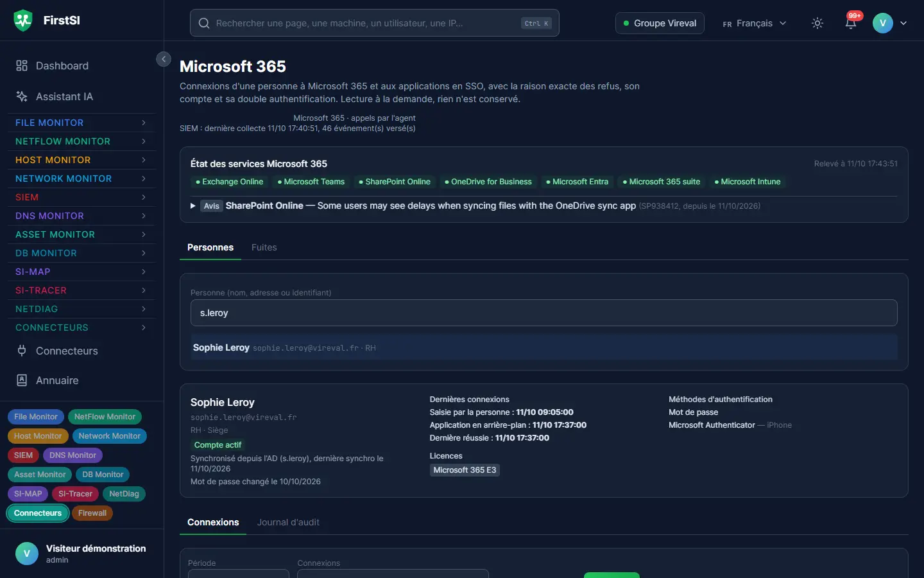The height and width of the screenshot is (578, 924).
Task: Focus the global search field
Action: [375, 23]
